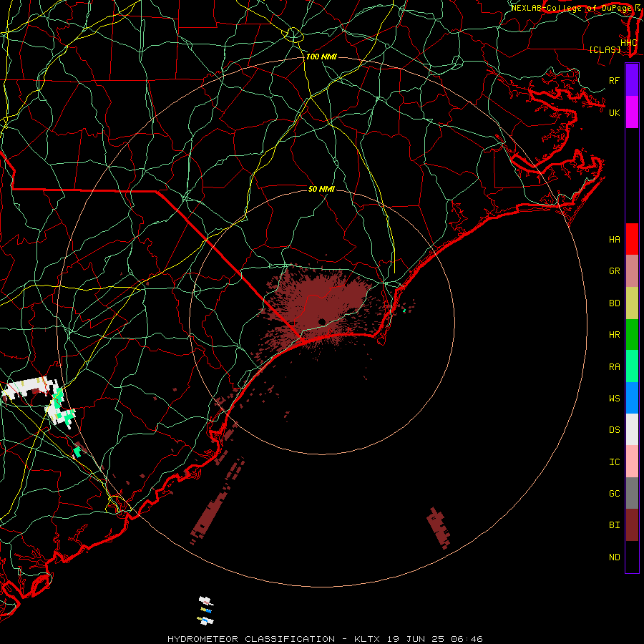
Task: Click the GC legend label
Action: pos(615,494)
